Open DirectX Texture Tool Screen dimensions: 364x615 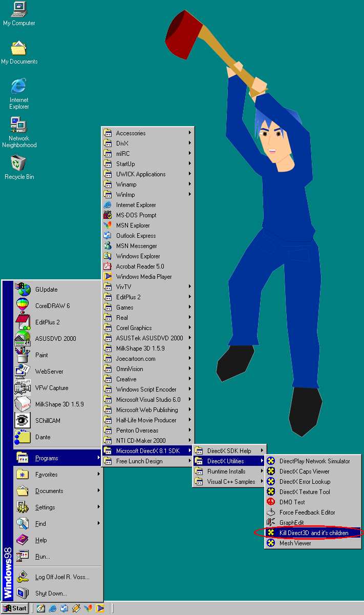[313, 492]
